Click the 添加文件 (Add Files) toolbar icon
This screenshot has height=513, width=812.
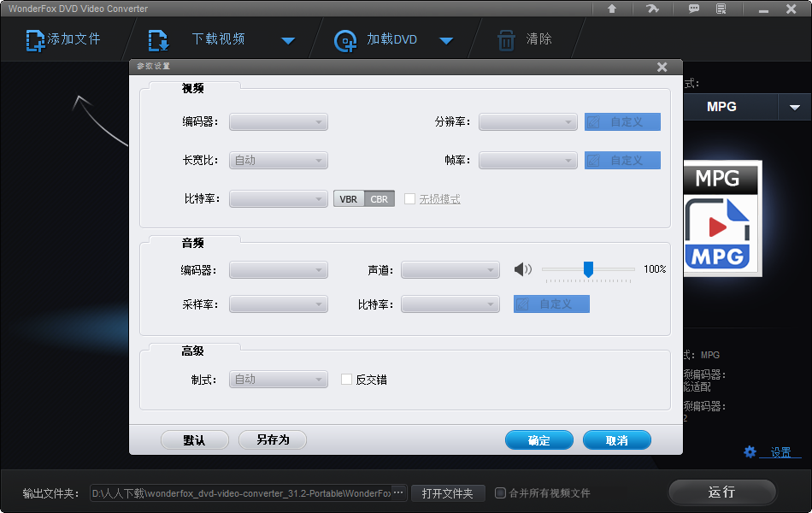point(37,39)
